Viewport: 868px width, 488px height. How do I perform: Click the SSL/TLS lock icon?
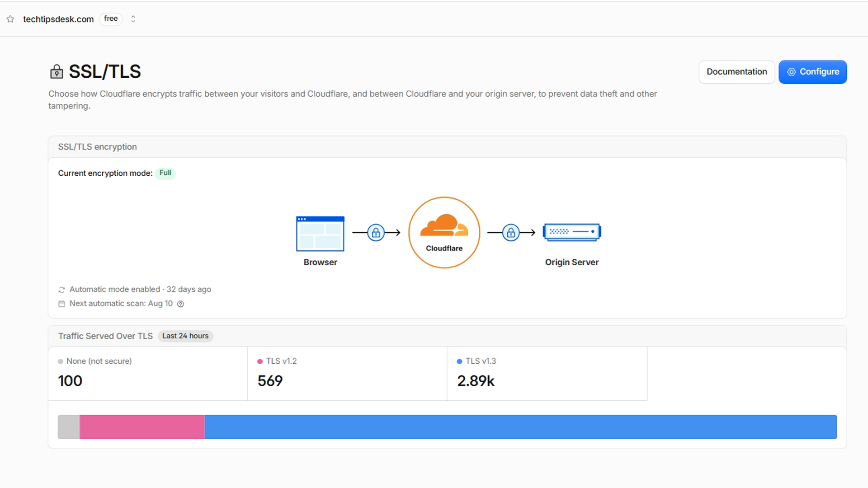coord(57,71)
